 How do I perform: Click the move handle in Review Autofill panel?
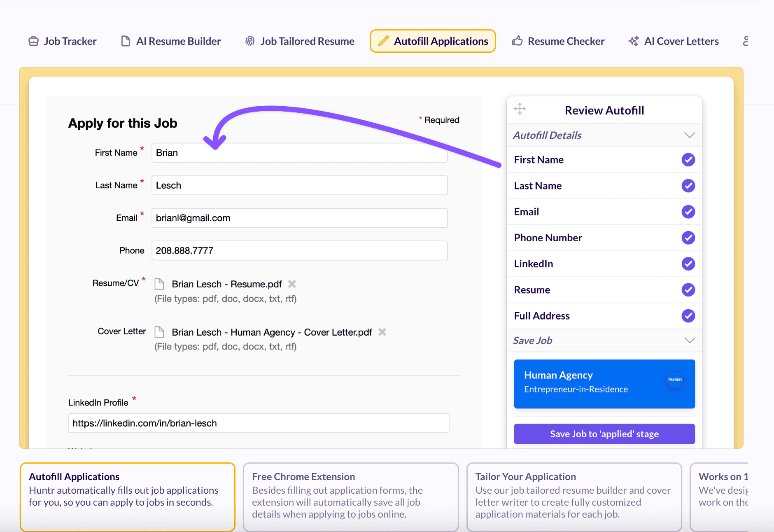pyautogui.click(x=520, y=109)
